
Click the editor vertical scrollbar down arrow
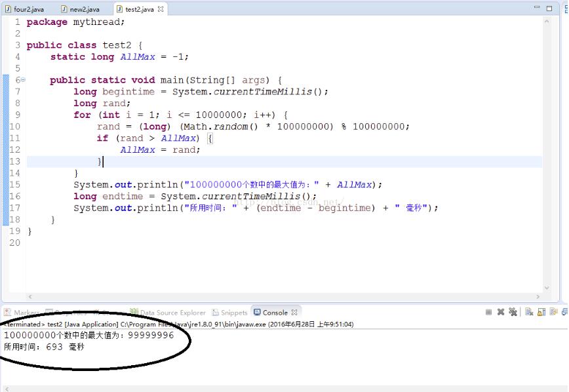coord(547,288)
